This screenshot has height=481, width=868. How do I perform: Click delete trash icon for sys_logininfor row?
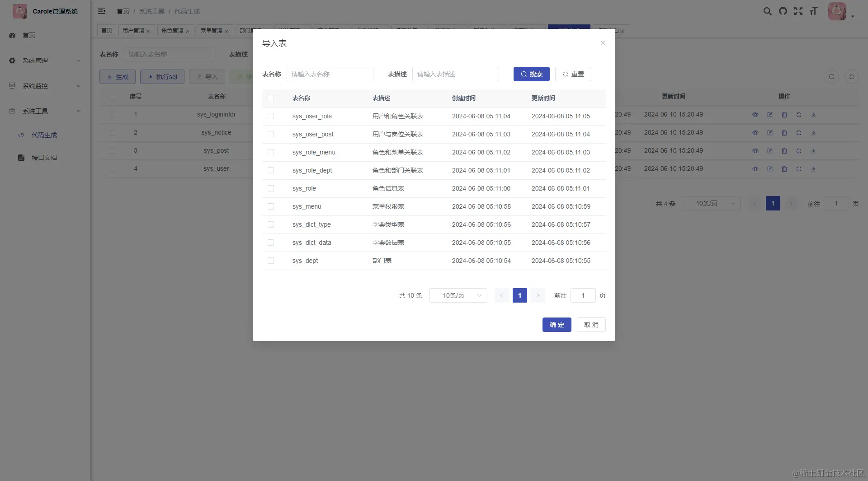[x=784, y=115]
